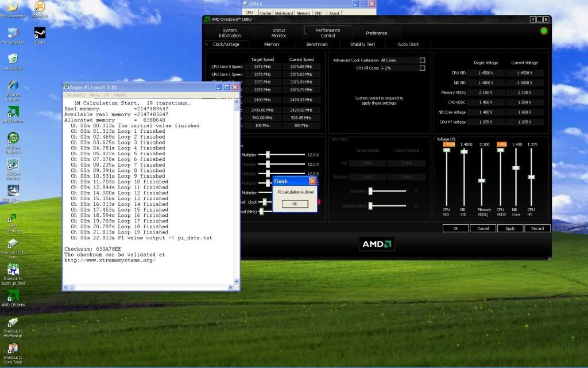588x368 pixels.
Task: Click Memory VDDQ voltage slider handle
Action: click(x=482, y=181)
